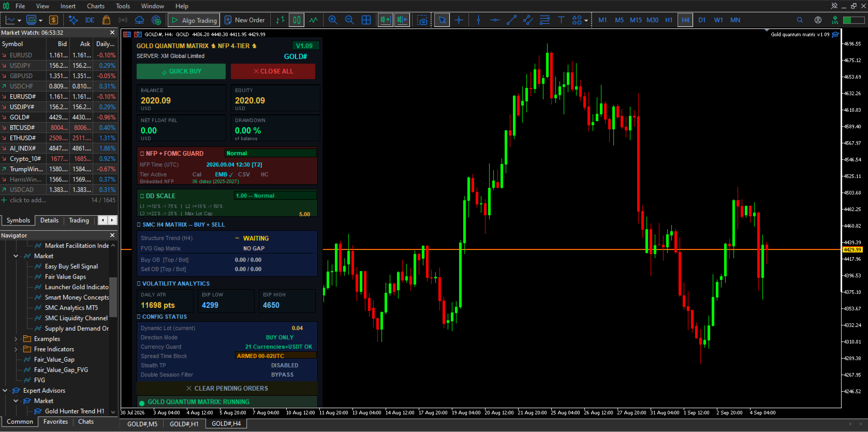This screenshot has height=432, width=868.
Task: Select the D1 timeframe
Action: pyautogui.click(x=702, y=20)
